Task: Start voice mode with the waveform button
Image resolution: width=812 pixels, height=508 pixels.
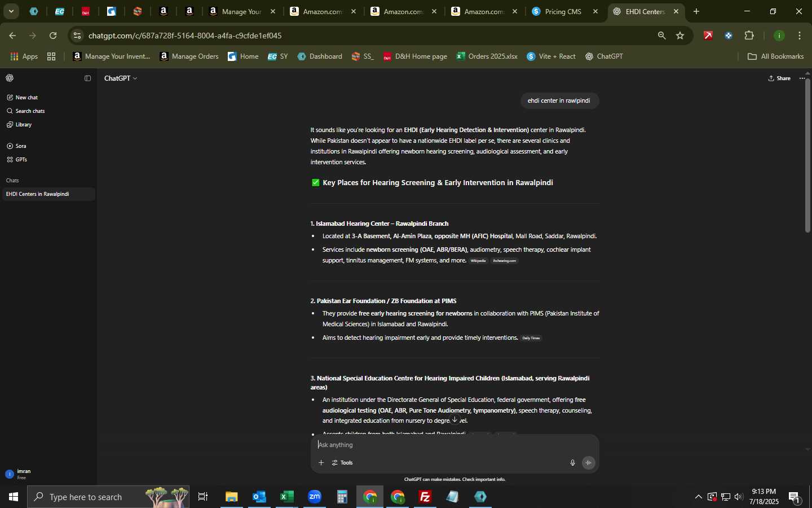Action: [589, 463]
